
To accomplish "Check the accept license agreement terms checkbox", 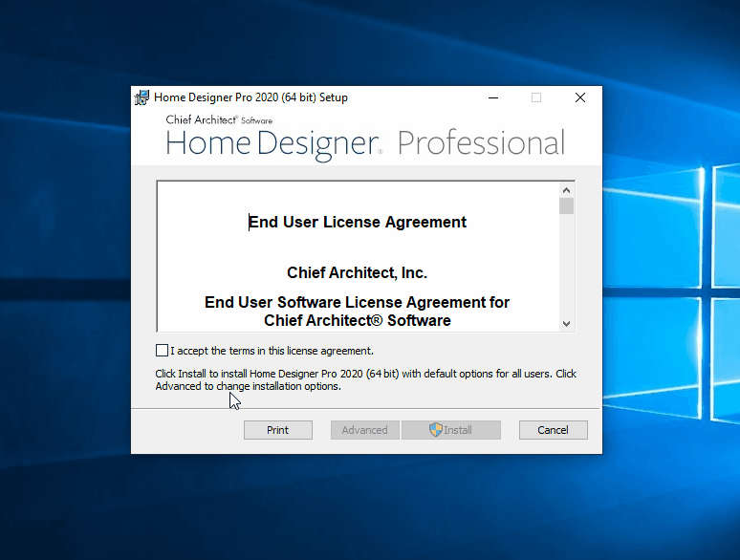I will tap(162, 350).
